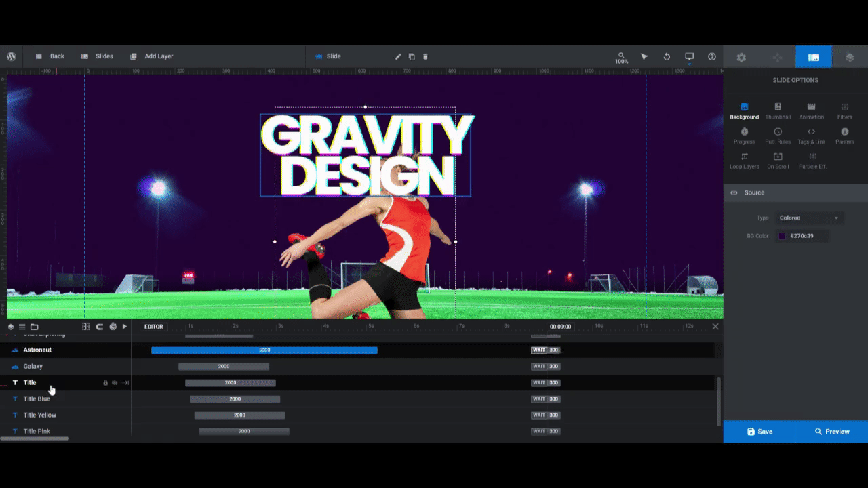Click the 00:09:00 timeline time marker
The image size is (868, 488).
click(560, 327)
